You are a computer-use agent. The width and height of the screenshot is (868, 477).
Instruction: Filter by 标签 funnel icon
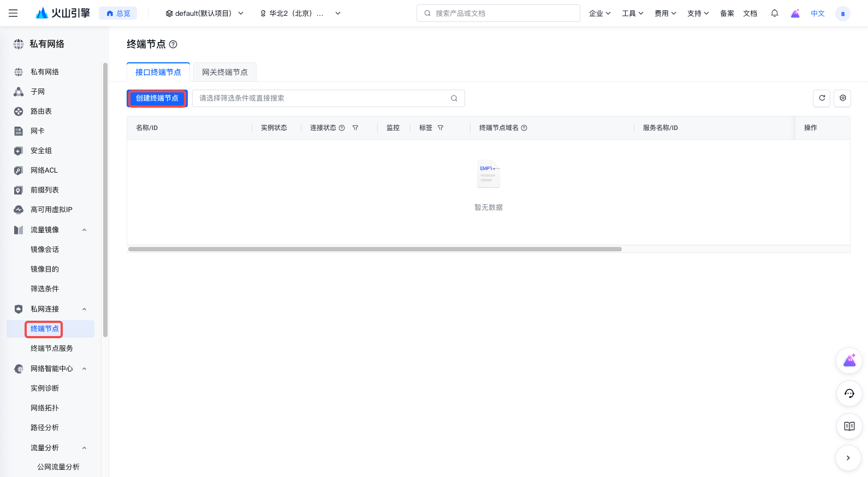point(441,128)
